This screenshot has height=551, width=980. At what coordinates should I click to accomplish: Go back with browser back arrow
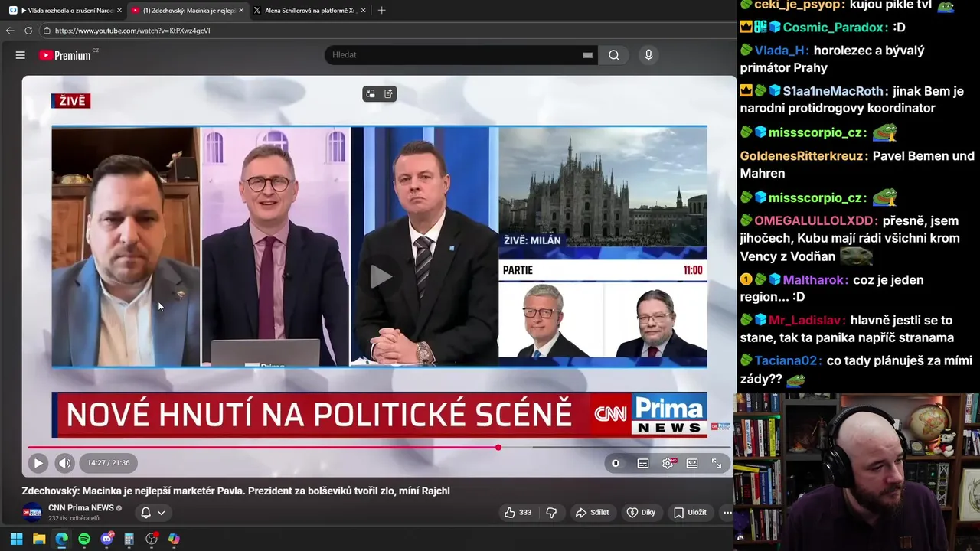(x=10, y=31)
